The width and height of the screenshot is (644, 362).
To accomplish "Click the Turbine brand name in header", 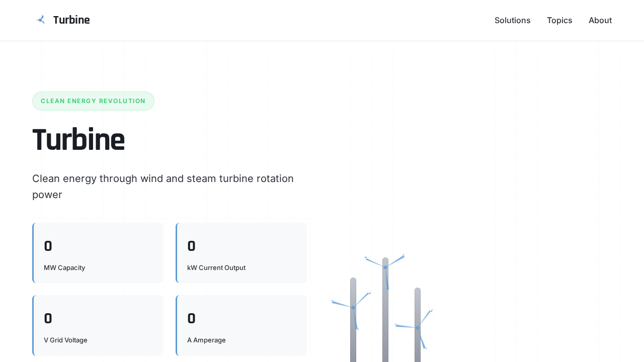I will 71,20.
